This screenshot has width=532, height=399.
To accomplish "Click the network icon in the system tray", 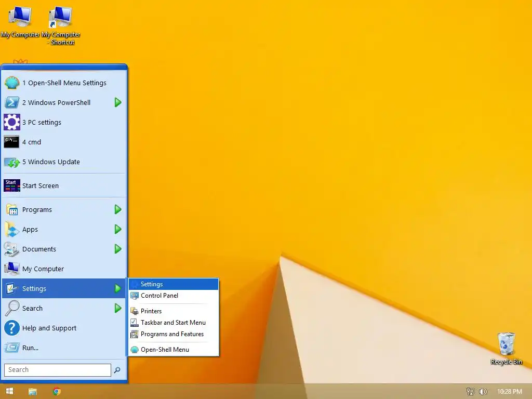I will (x=471, y=392).
